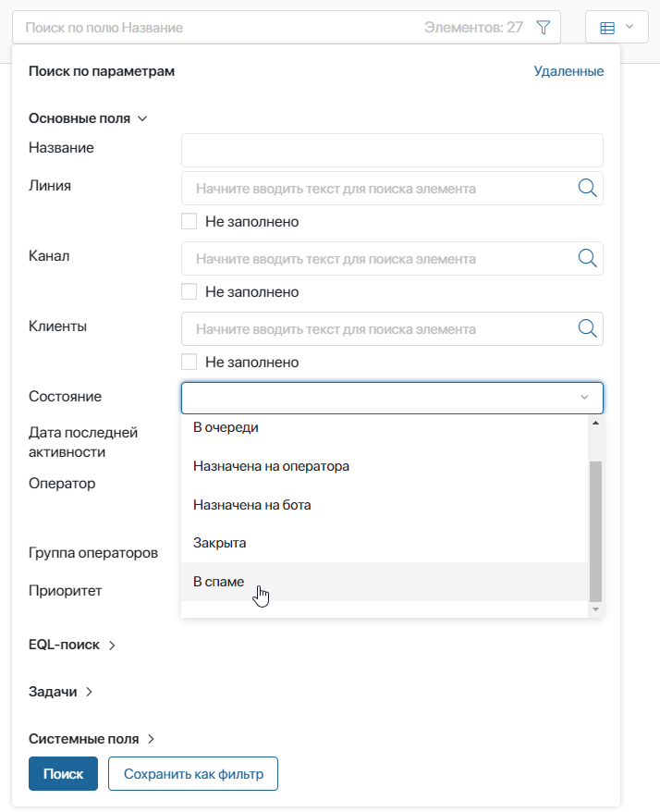Click the filter funnel icon in search bar

tap(544, 28)
